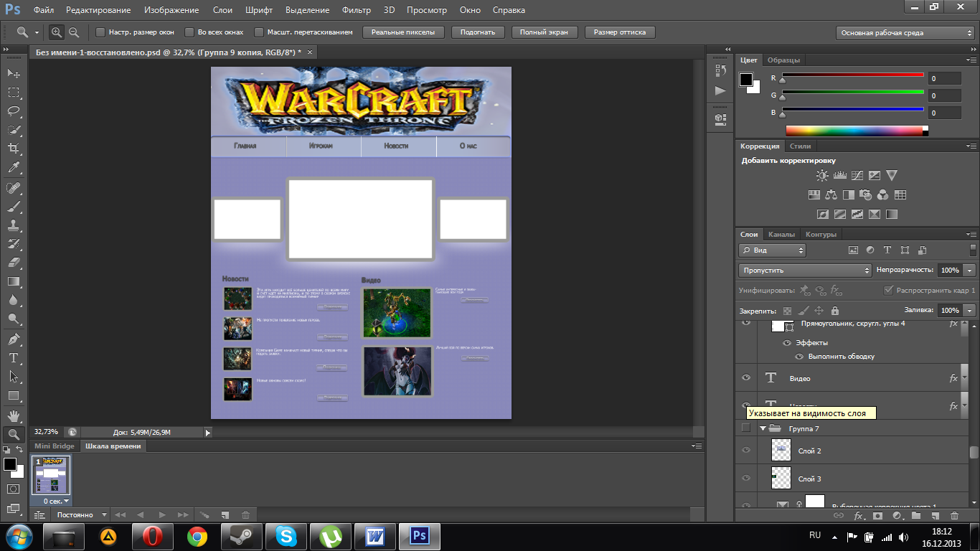Switch to the Каналы tab

coord(781,235)
